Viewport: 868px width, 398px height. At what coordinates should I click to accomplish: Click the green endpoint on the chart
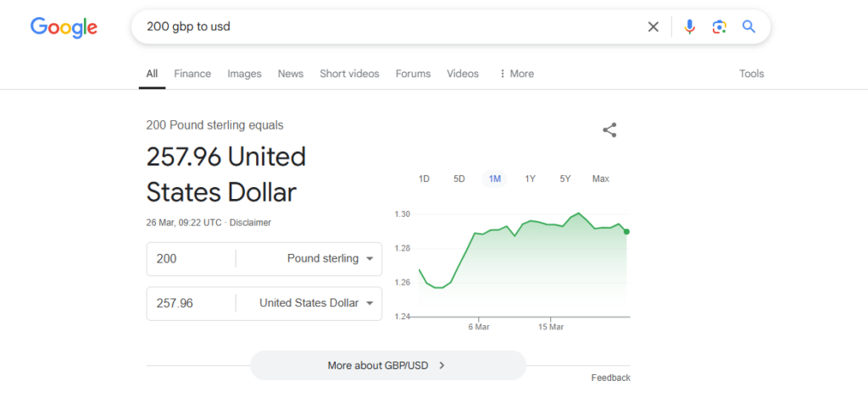[626, 232]
